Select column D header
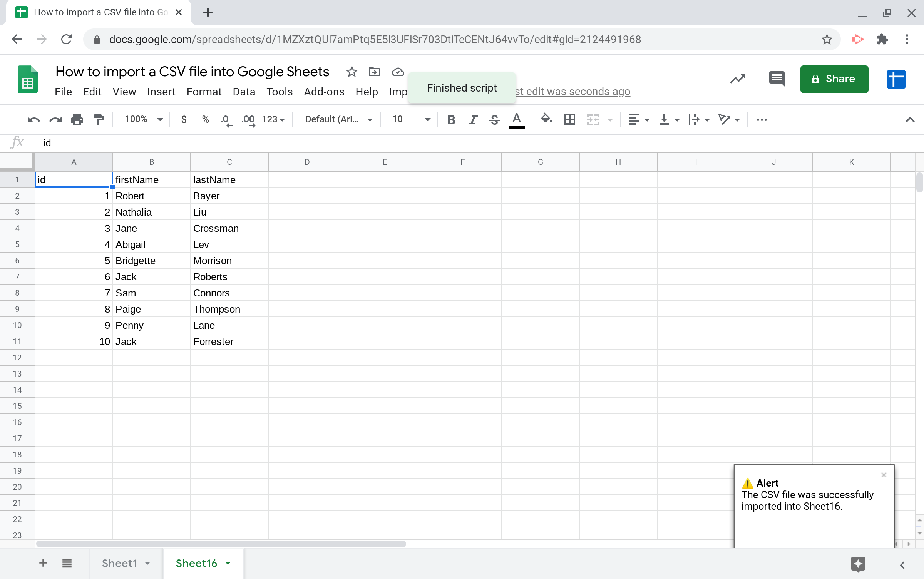924x579 pixels. pyautogui.click(x=307, y=162)
